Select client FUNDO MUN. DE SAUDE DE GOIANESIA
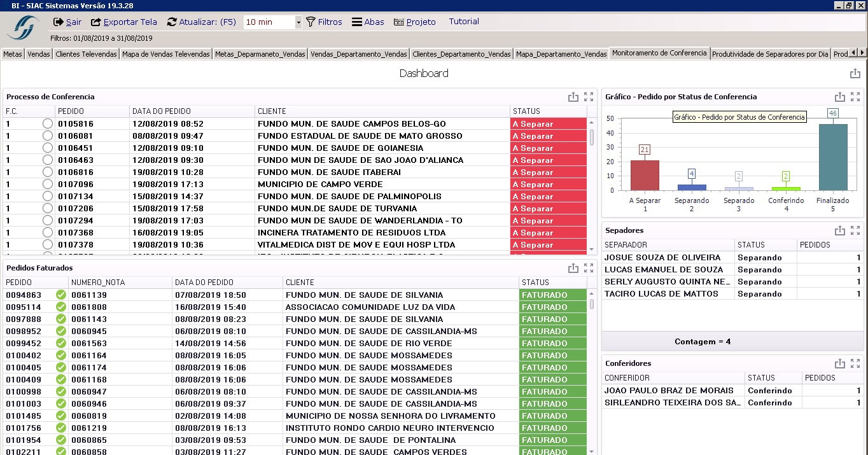 click(340, 148)
